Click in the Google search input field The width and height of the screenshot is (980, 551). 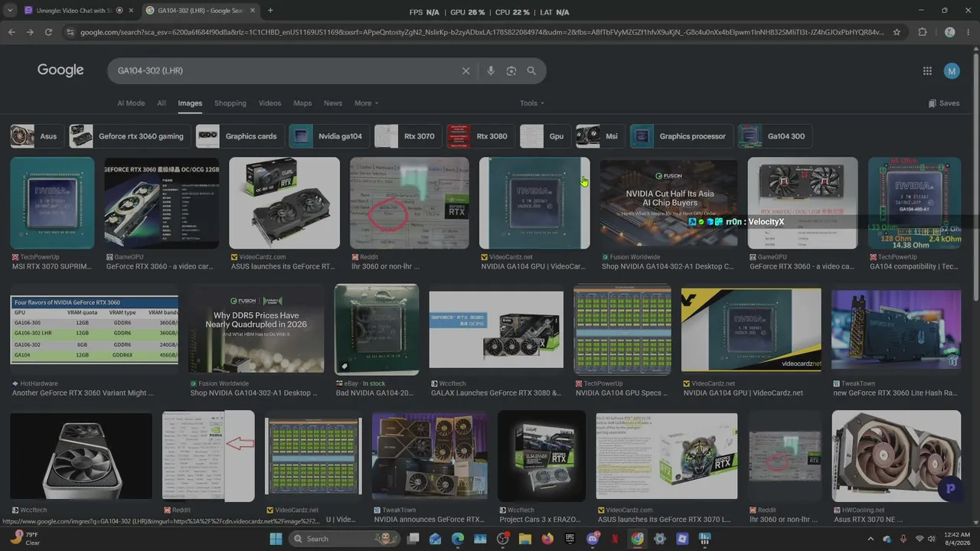283,70
